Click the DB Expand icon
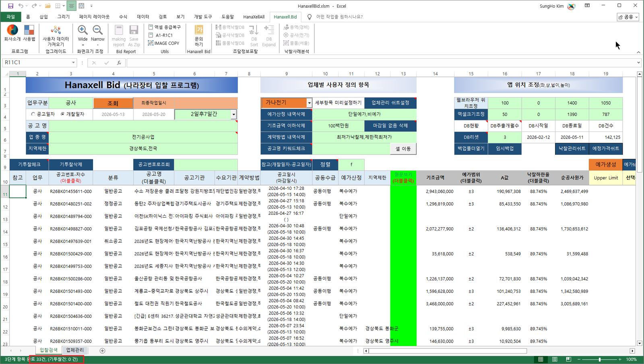 [269, 36]
